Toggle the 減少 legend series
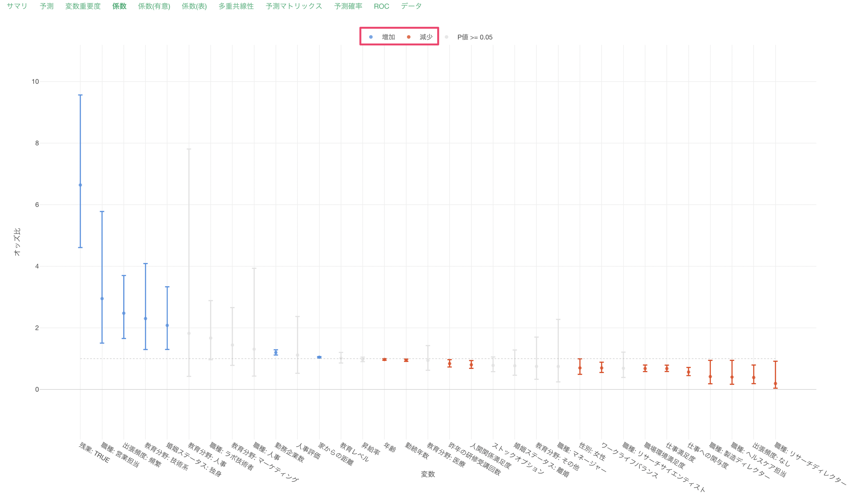 pyautogui.click(x=420, y=37)
